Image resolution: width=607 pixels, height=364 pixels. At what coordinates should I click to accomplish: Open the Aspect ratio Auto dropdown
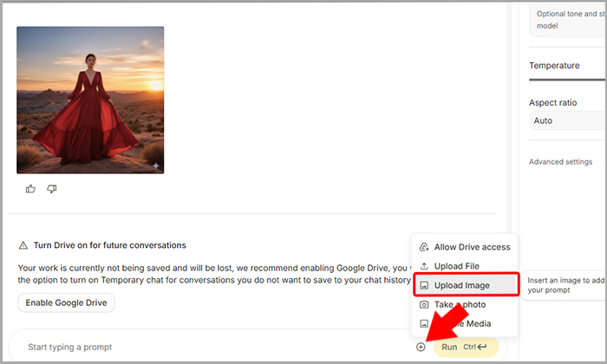567,120
